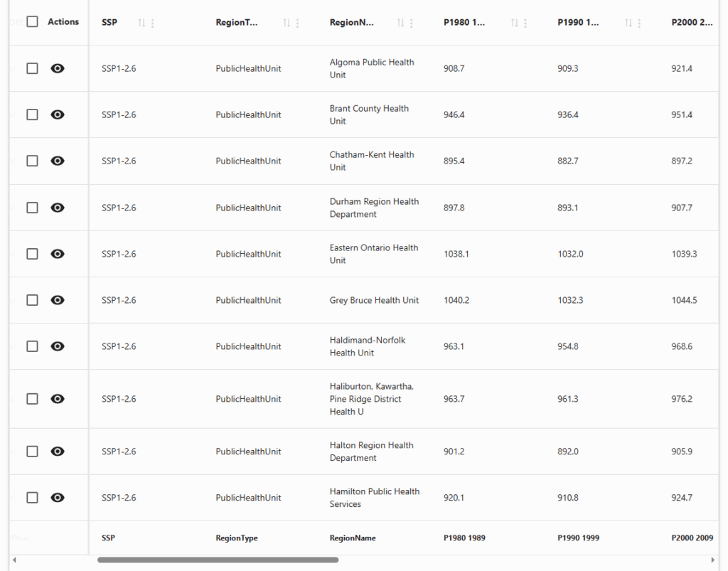Sort by the SSP column
Screen dimensions: 728x571
pos(141,23)
